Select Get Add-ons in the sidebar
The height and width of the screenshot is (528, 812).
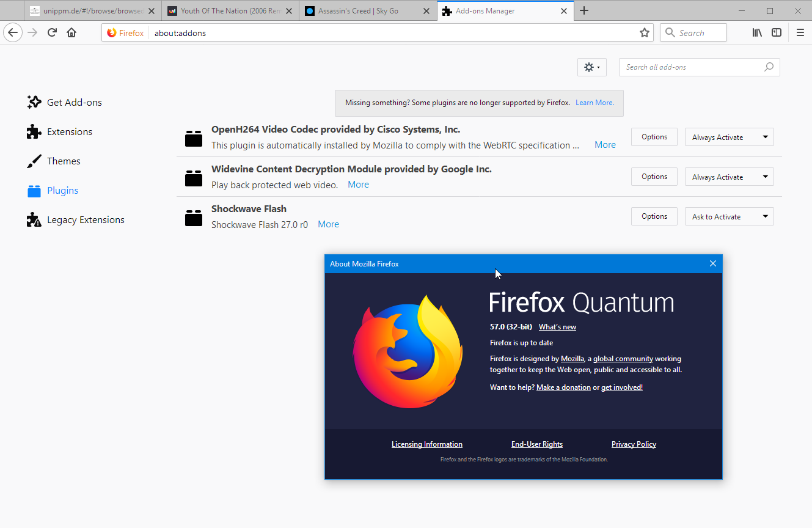pyautogui.click(x=65, y=102)
